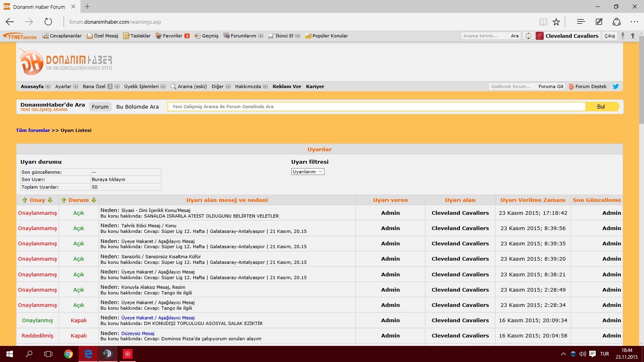Expand Anasayfa menu arrow
Viewport: 644px width, 362px height.
[x=48, y=86]
